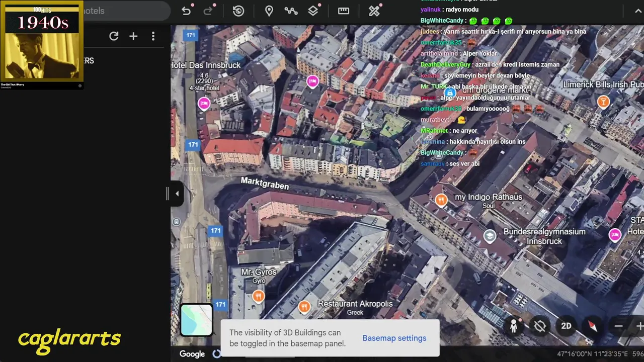Image resolution: width=644 pixels, height=362 pixels.
Task: Select Mr. Gyros restaurant marker
Action: 259,296
